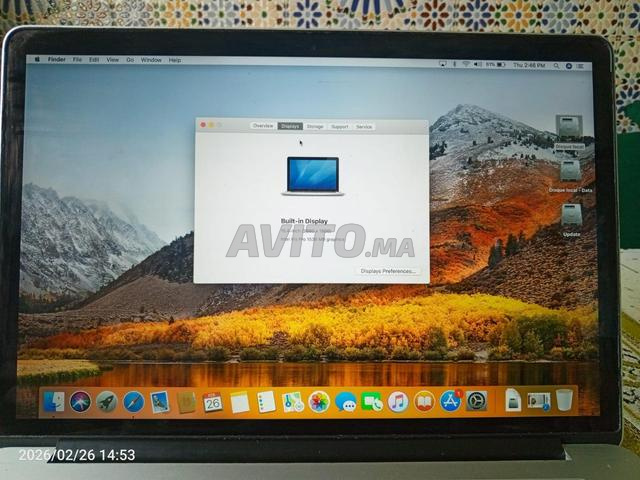
Task: Select the Support tab
Action: coord(340,126)
